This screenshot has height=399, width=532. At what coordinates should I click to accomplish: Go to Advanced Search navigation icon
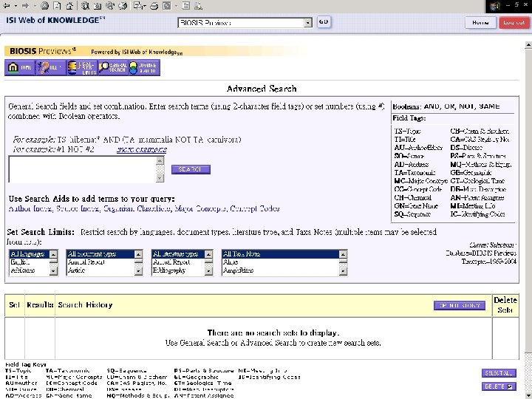[x=144, y=67]
